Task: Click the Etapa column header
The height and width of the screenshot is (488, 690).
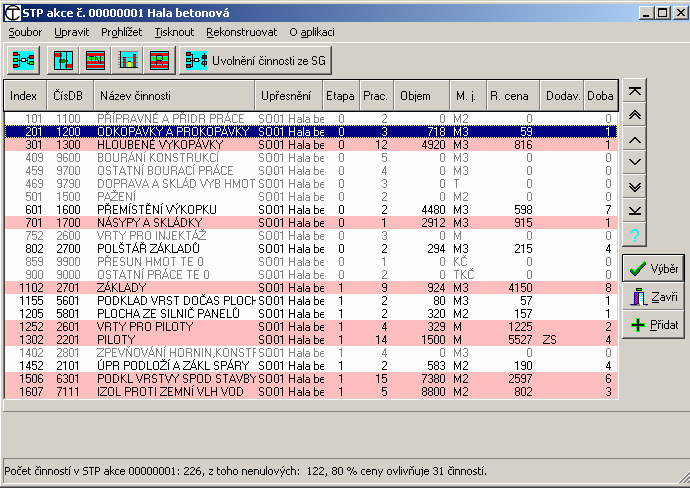Action: pos(341,95)
